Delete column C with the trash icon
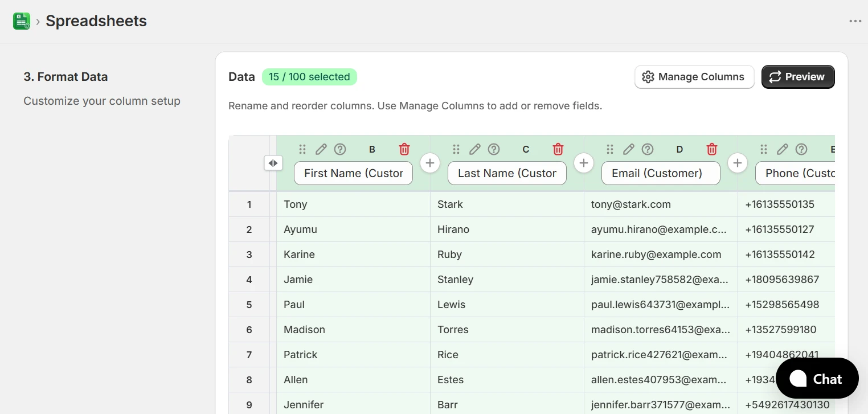The width and height of the screenshot is (868, 414). coord(558,149)
